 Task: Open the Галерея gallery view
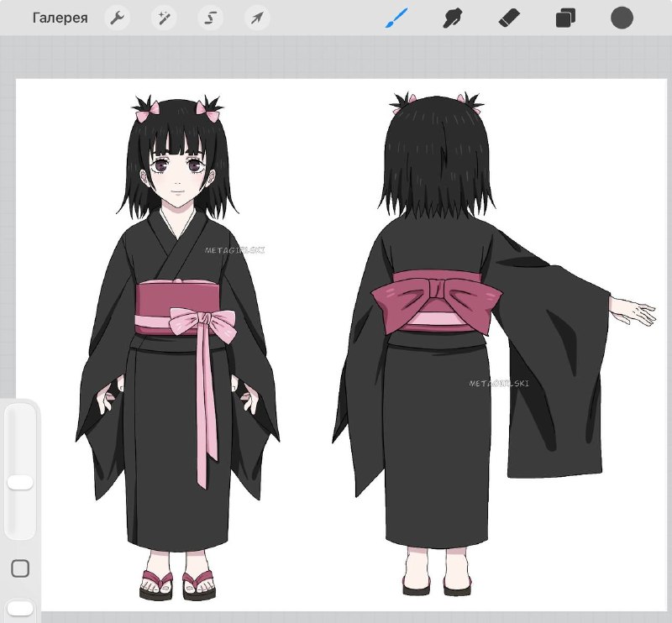pos(60,18)
